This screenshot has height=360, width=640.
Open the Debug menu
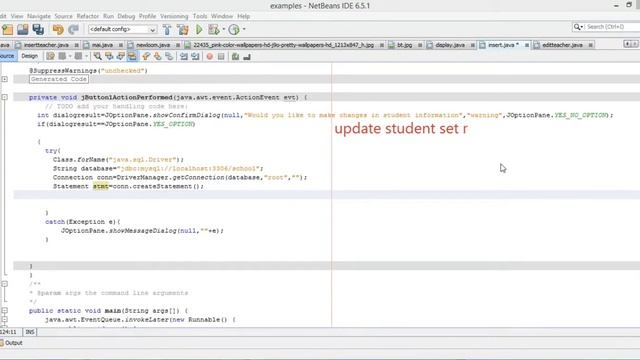(126, 16)
